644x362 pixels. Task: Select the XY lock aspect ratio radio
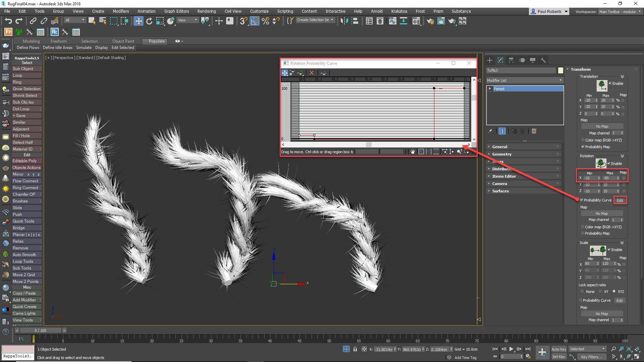pyautogui.click(x=600, y=292)
